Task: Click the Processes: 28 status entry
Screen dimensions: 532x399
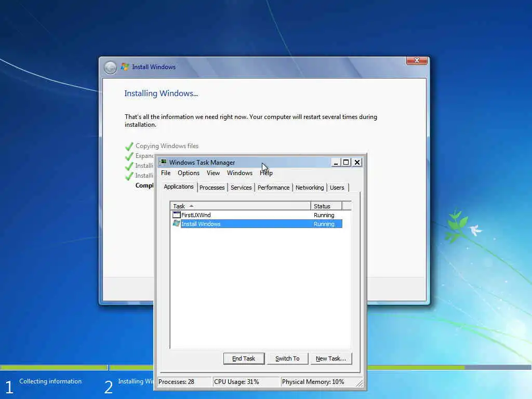Action: tap(184, 382)
